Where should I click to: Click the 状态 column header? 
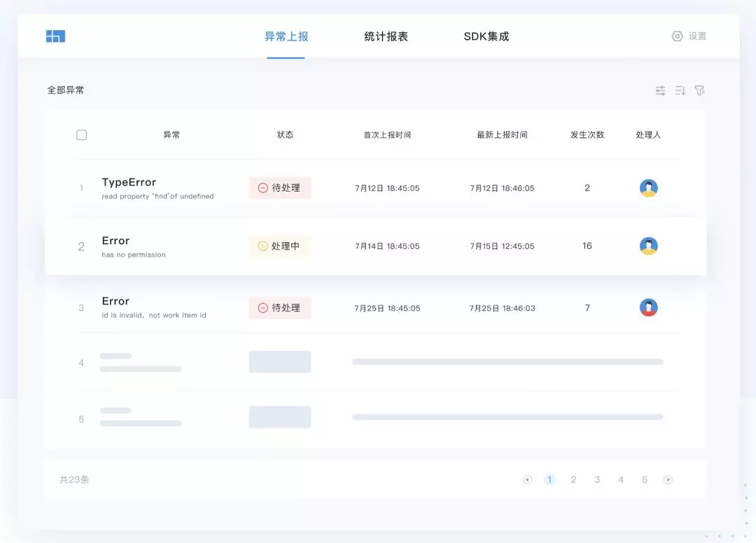[285, 135]
